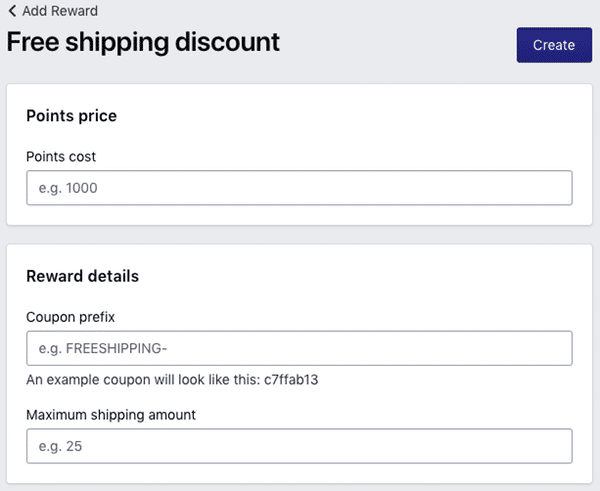Click the "e.g. 1000" placeholder text

tap(68, 188)
